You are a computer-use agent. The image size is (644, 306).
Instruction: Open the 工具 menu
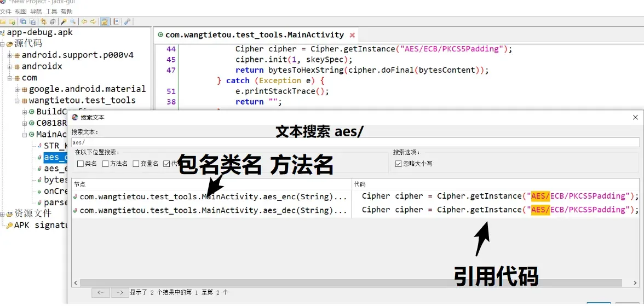(x=51, y=11)
